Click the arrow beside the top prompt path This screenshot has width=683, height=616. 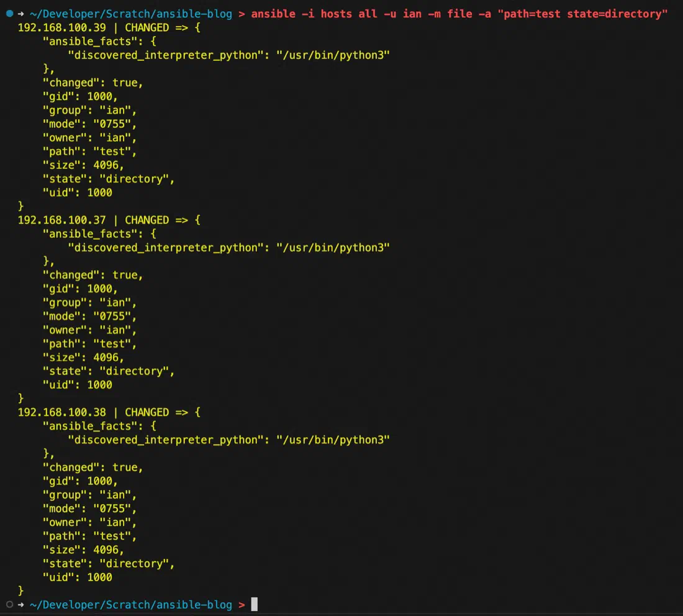coord(21,14)
